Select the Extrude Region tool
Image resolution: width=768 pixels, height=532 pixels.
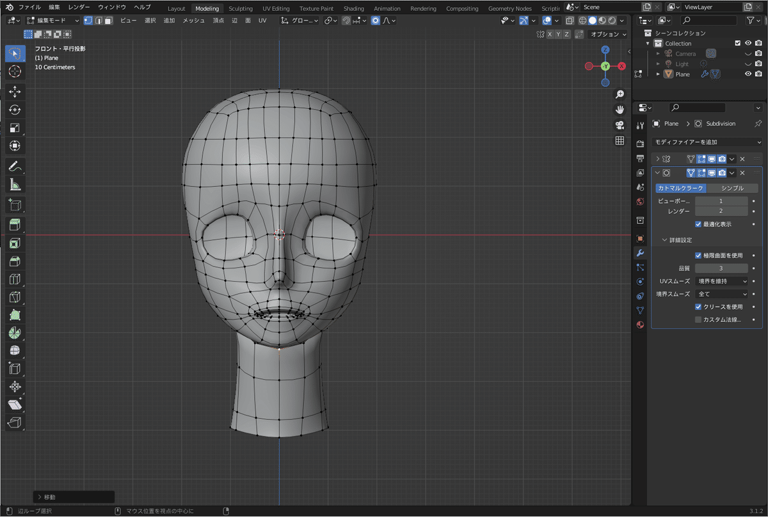tap(15, 225)
